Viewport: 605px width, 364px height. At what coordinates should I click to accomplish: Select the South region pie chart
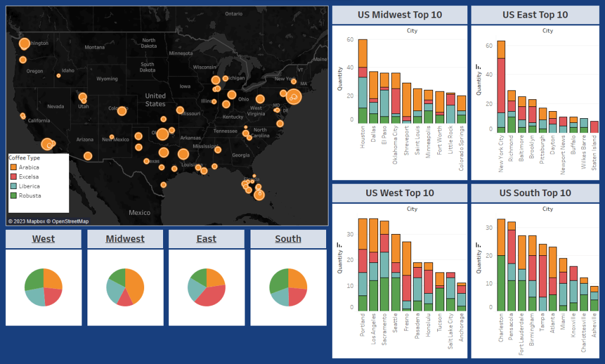(x=288, y=287)
